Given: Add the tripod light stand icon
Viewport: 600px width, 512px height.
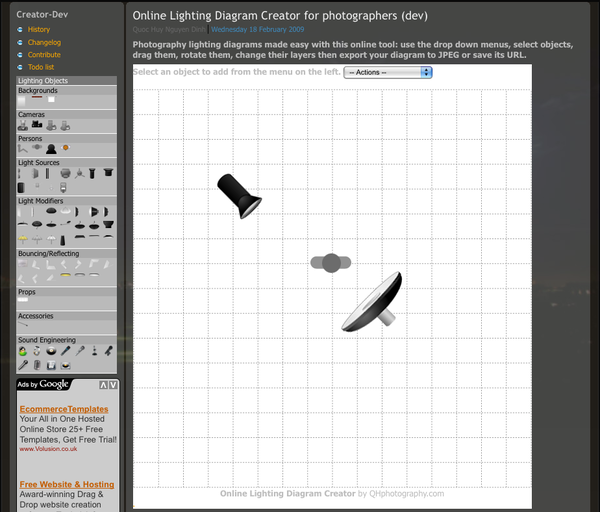Looking at the screenshot, I should pyautogui.click(x=80, y=173).
